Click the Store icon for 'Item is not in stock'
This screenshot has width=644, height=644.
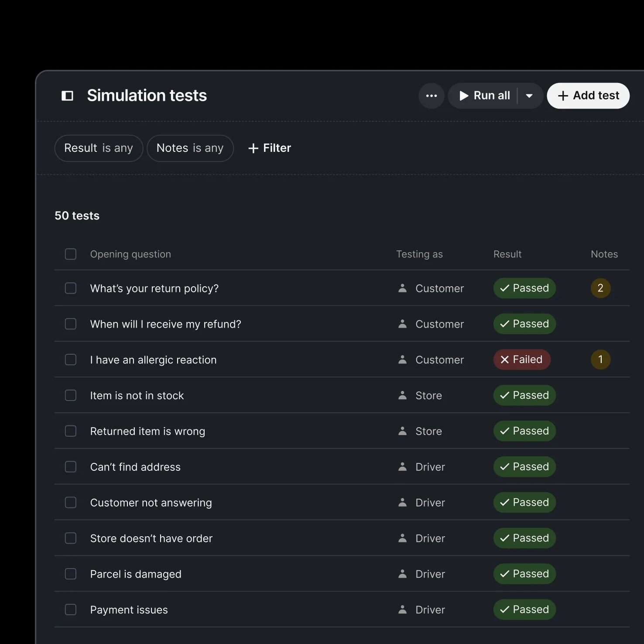pos(402,395)
